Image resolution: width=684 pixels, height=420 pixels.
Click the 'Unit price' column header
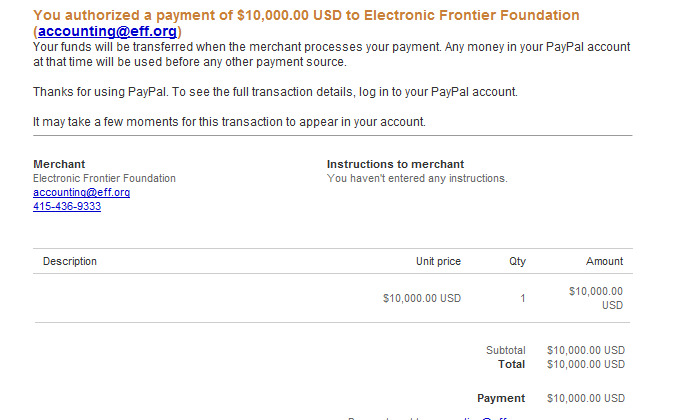tap(438, 261)
